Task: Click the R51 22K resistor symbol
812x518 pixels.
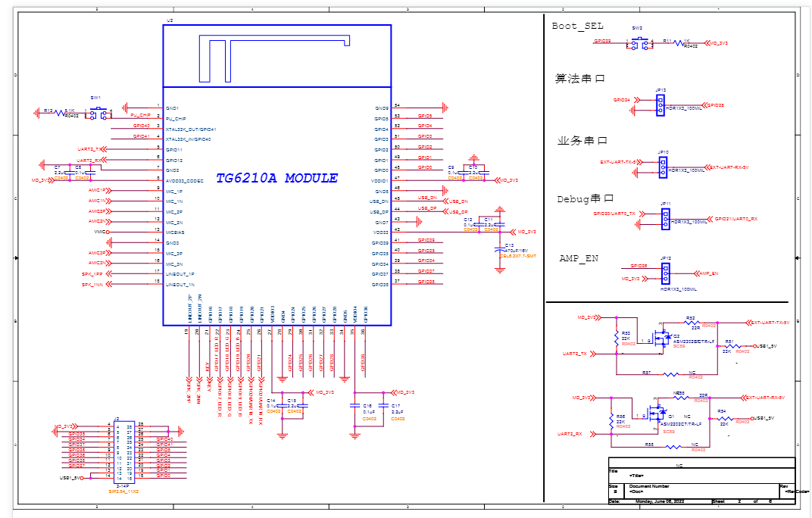Action: [733, 346]
